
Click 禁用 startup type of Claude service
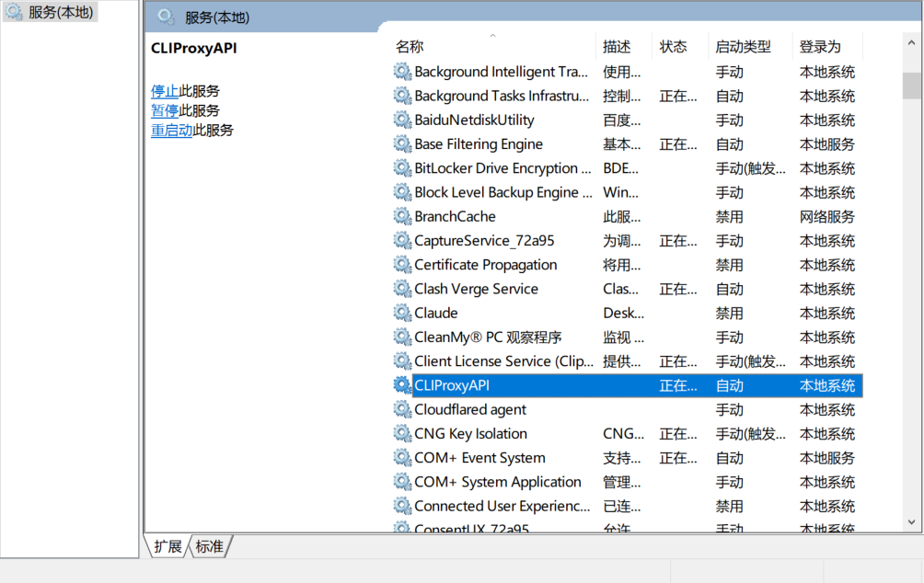(729, 314)
